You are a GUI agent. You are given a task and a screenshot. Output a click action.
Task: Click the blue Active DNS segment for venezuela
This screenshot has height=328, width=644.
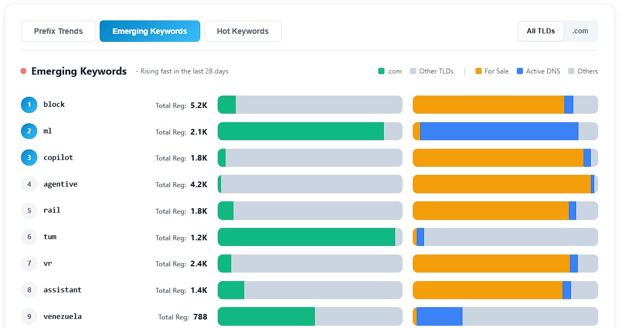(439, 317)
